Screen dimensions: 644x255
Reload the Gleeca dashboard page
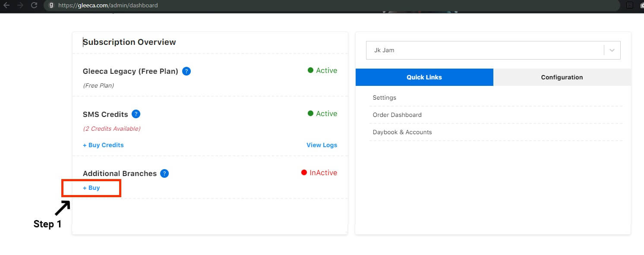point(34,6)
